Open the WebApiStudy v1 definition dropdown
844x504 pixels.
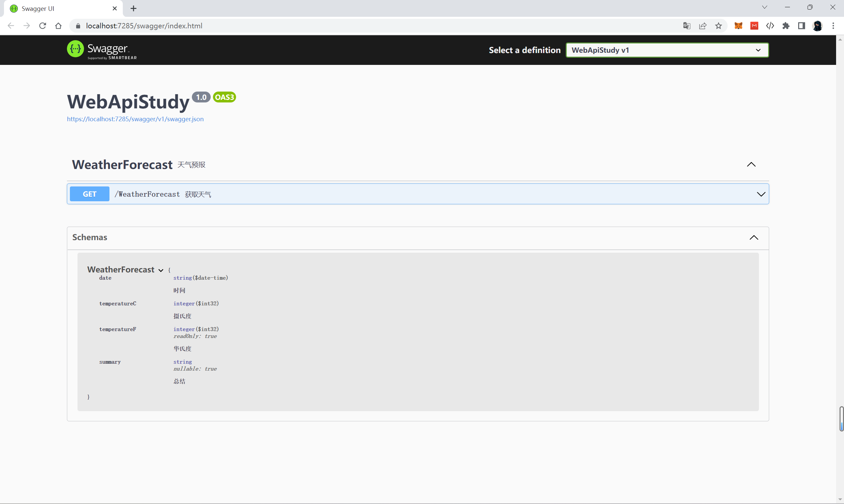pos(667,50)
